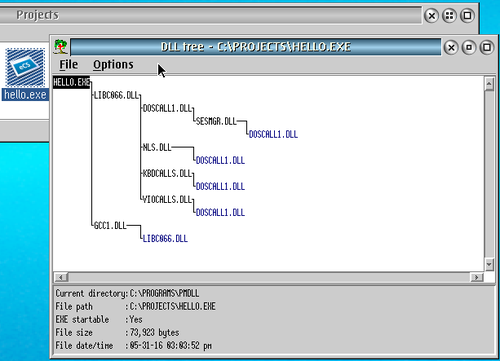Image resolution: width=500 pixels, height=361 pixels.
Task: Select the VIOCALLS.DLL tree node
Action: point(167,199)
